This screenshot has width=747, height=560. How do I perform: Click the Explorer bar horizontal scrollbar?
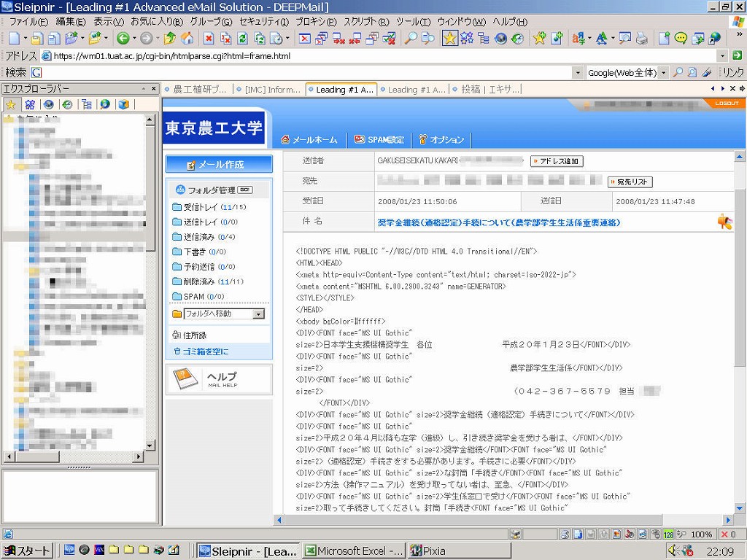click(74, 456)
